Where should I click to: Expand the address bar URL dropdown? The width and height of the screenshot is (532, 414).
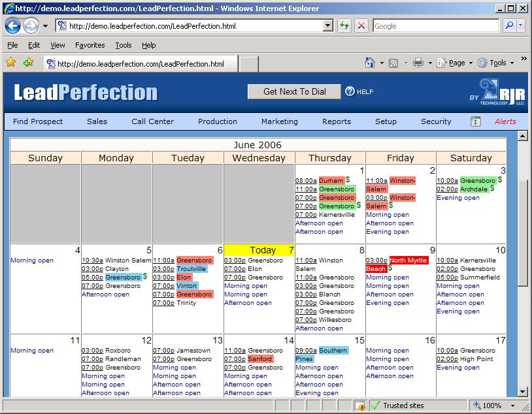click(x=327, y=25)
